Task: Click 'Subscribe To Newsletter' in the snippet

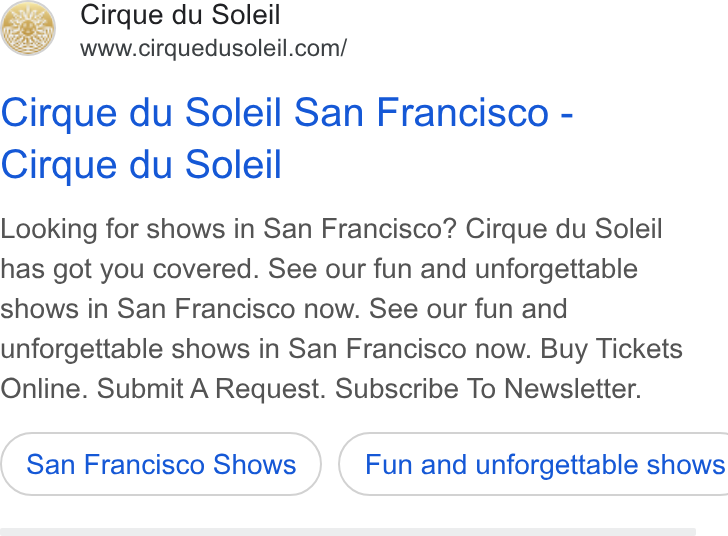Action: (488, 388)
